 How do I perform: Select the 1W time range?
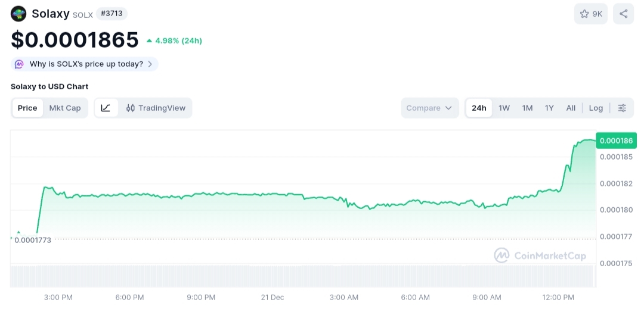coord(504,108)
